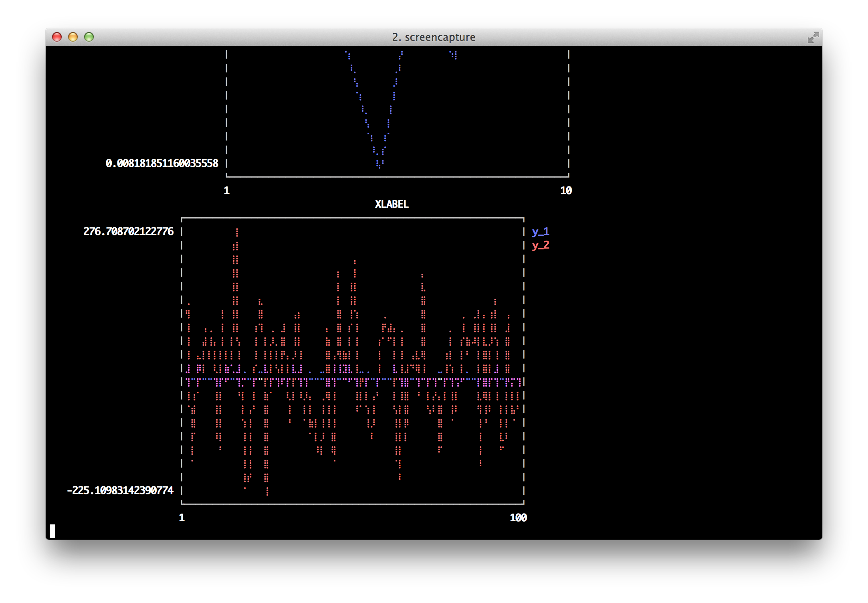Screen dimensions: 868x603
Task: Click the XLABEL axis title text
Action: [x=392, y=204]
